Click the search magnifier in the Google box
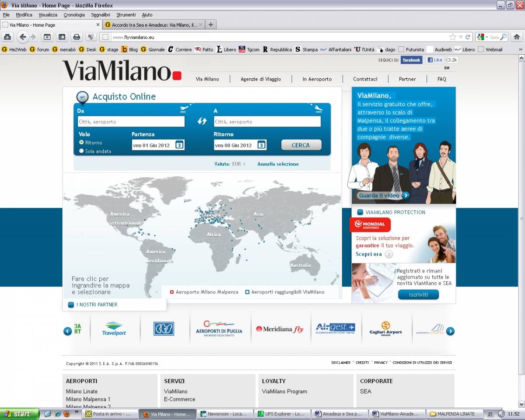This screenshot has width=525, height=420. pyautogui.click(x=504, y=37)
